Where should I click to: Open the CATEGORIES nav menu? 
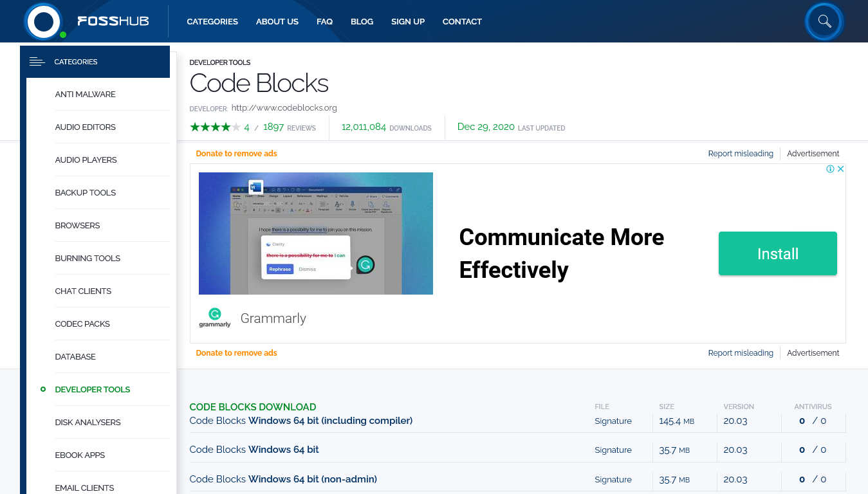[212, 21]
